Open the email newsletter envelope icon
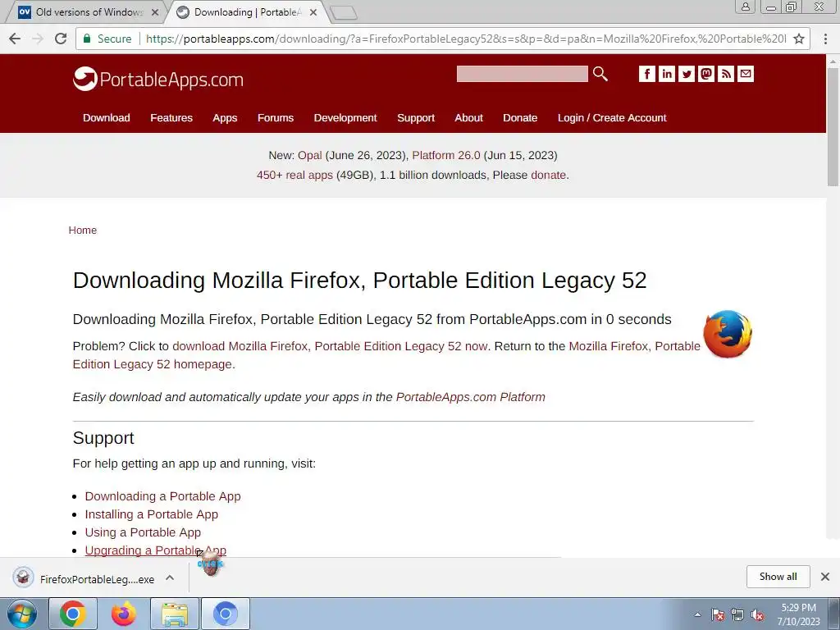840x630 pixels. 746,74
